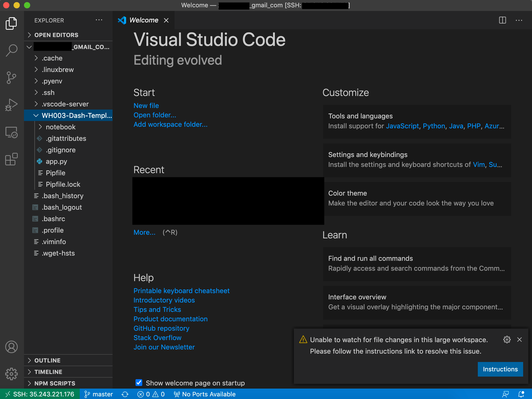Install Python language support link

[434, 126]
